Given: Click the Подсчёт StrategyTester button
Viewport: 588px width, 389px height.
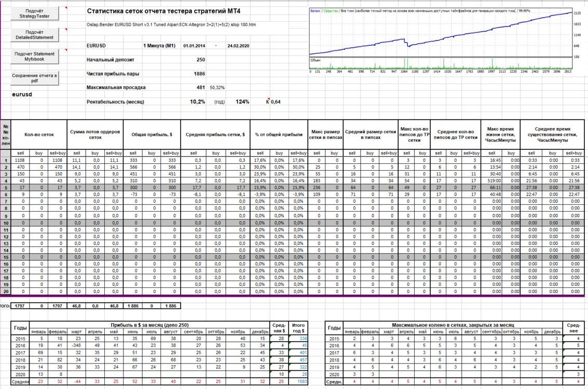Looking at the screenshot, I should click(x=34, y=13).
